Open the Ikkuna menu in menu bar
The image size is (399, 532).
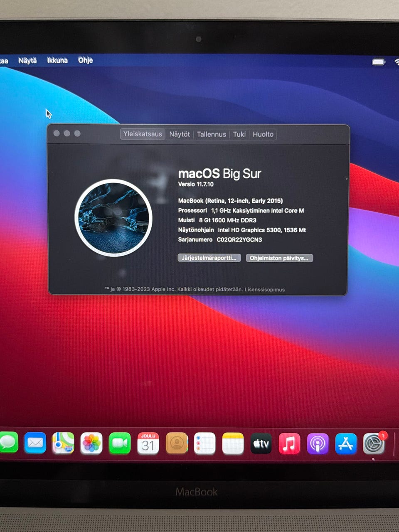pyautogui.click(x=57, y=60)
